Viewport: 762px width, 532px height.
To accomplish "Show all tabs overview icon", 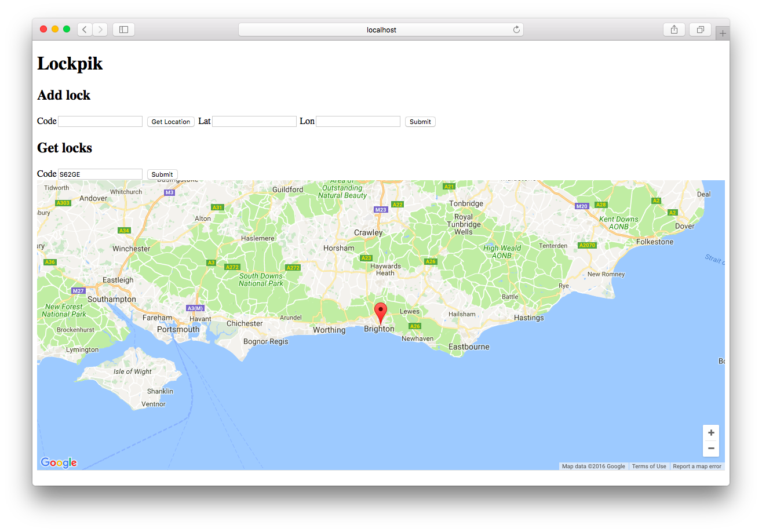I will pos(700,30).
